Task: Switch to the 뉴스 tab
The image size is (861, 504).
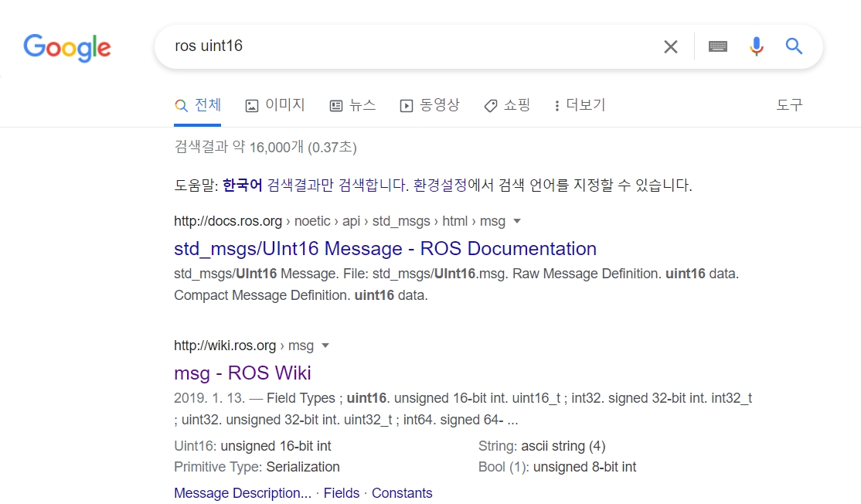Action: click(x=352, y=105)
